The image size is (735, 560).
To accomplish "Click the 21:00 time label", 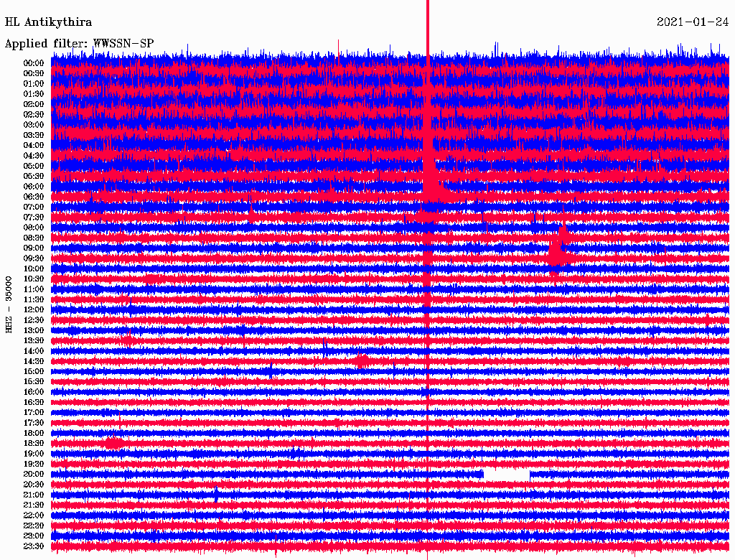I will pyautogui.click(x=34, y=495).
